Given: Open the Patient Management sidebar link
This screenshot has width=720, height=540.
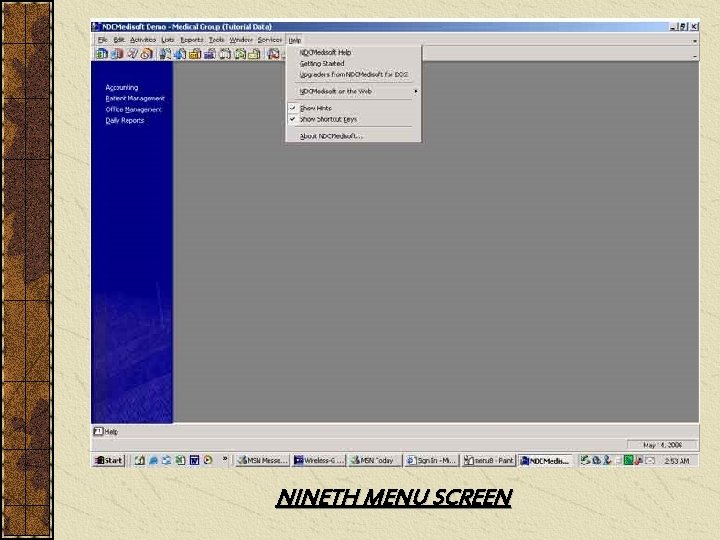Looking at the screenshot, I should (135, 98).
